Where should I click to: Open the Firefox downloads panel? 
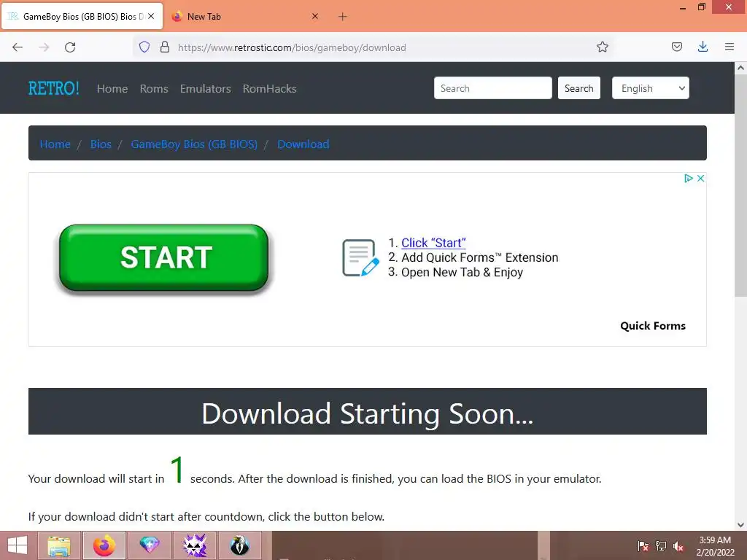coord(703,47)
